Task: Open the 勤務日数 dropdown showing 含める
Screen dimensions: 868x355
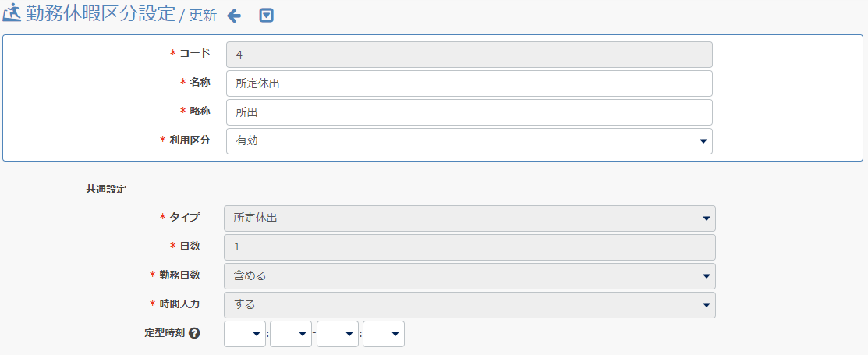Action: (x=469, y=275)
